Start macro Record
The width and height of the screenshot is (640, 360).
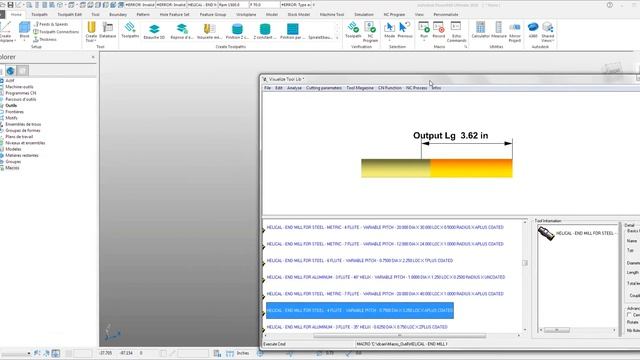[439, 30]
